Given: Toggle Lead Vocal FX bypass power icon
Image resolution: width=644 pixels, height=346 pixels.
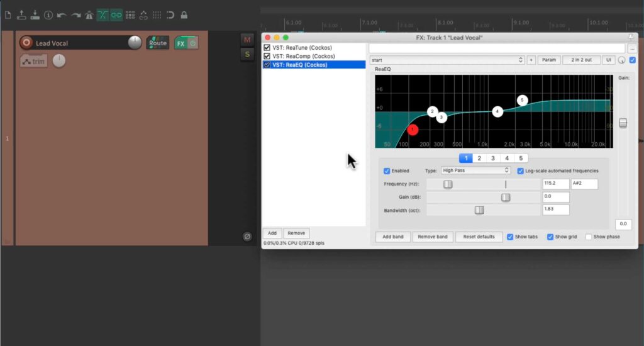Looking at the screenshot, I should (192, 43).
